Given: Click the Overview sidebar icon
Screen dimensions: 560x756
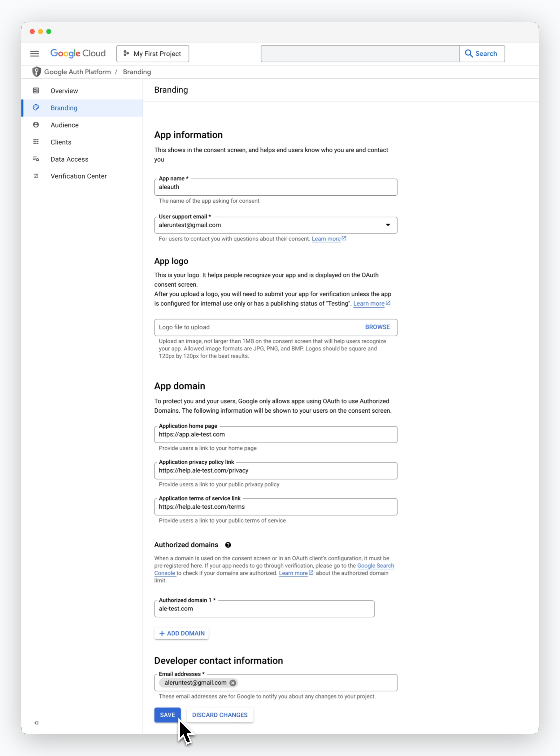Looking at the screenshot, I should pos(36,91).
